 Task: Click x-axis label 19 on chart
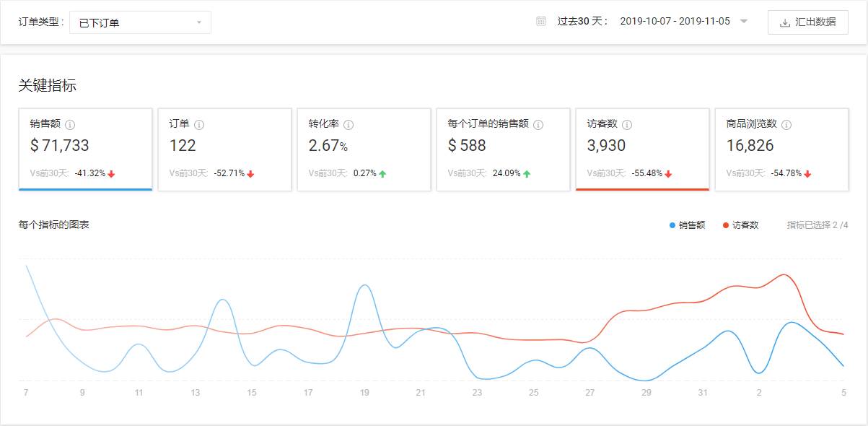tap(364, 393)
